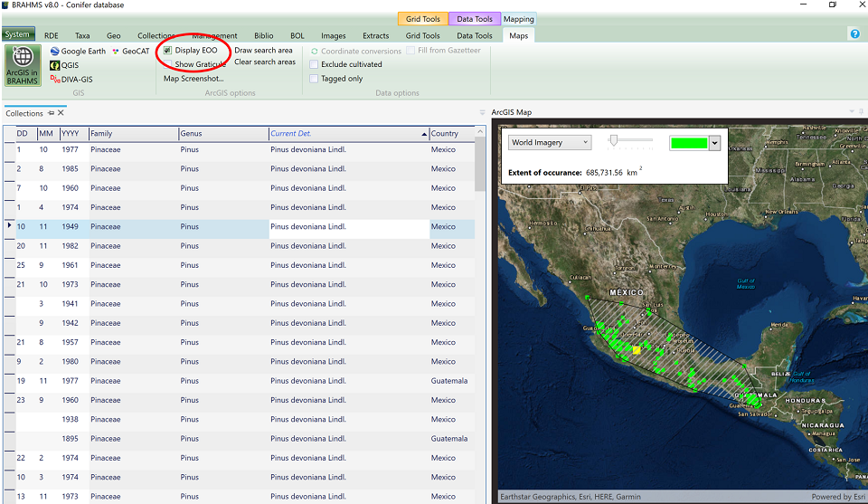Open the BOL ribbon tab
Image resolution: width=868 pixels, height=504 pixels.
pos(297,35)
